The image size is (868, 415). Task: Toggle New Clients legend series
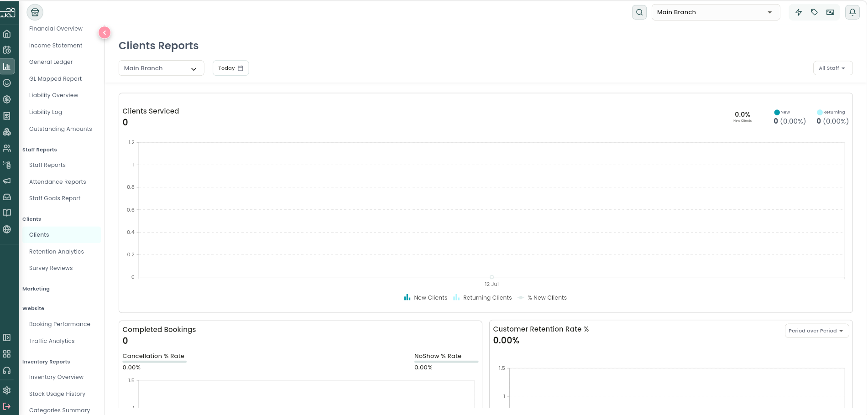tap(425, 298)
